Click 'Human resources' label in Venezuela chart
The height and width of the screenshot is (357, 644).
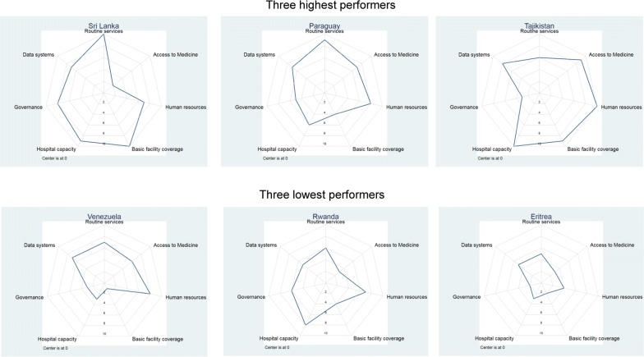coord(186,297)
